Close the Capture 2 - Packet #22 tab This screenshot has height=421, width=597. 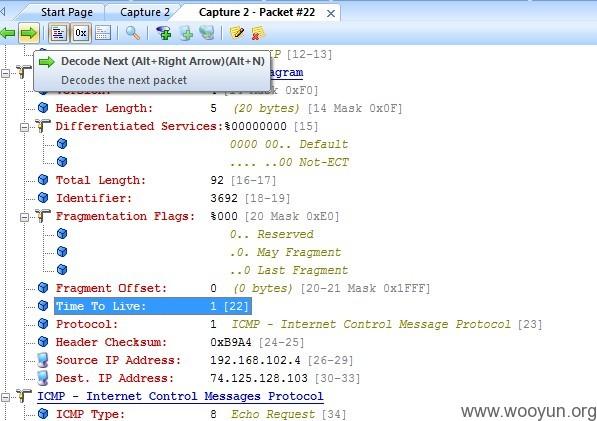click(331, 14)
